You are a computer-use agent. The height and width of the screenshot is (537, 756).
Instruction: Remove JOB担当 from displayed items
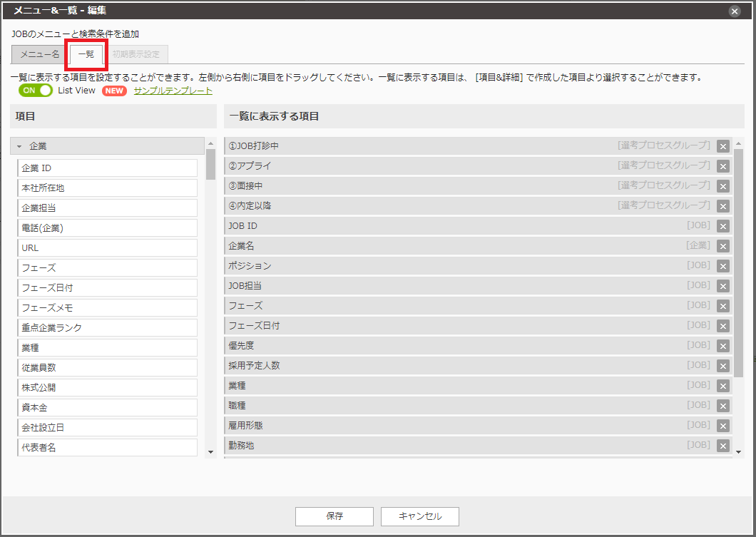pos(722,287)
